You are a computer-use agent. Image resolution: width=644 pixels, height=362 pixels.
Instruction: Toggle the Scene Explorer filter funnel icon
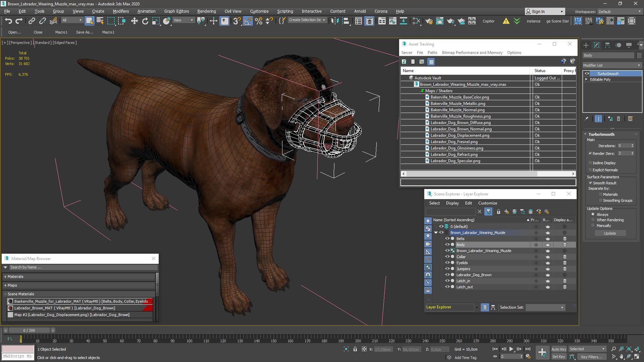coord(488,212)
